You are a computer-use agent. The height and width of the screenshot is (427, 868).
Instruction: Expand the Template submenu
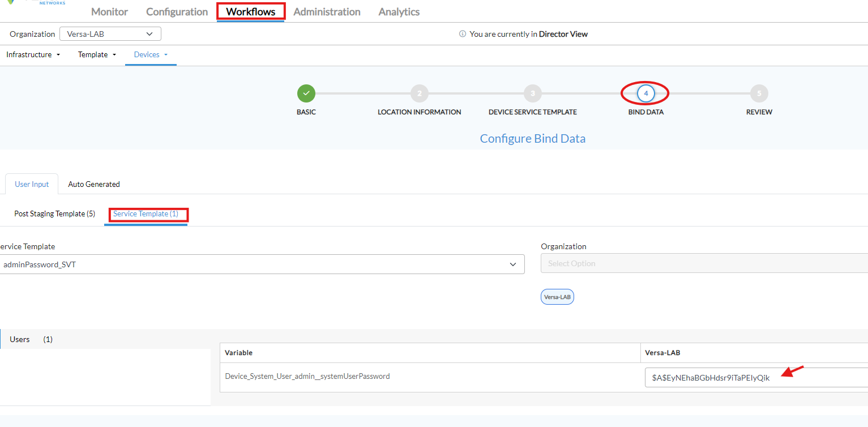(97, 55)
